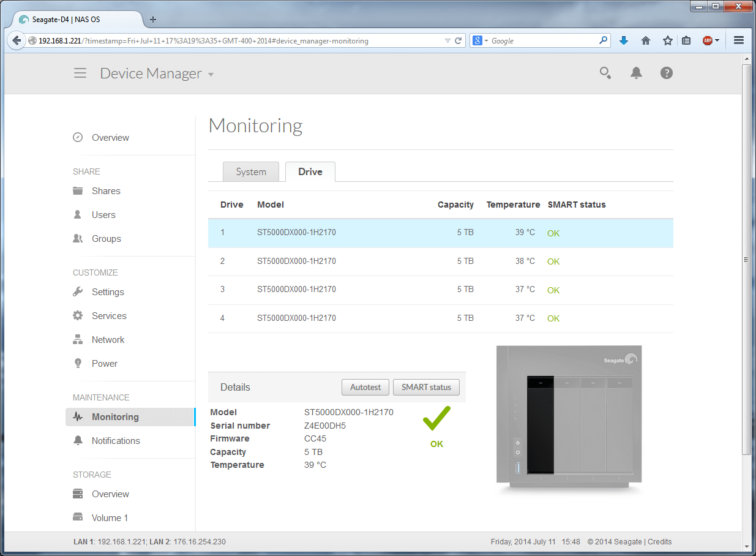Click the Adblock Plus ABP icon
756x556 pixels.
click(708, 40)
